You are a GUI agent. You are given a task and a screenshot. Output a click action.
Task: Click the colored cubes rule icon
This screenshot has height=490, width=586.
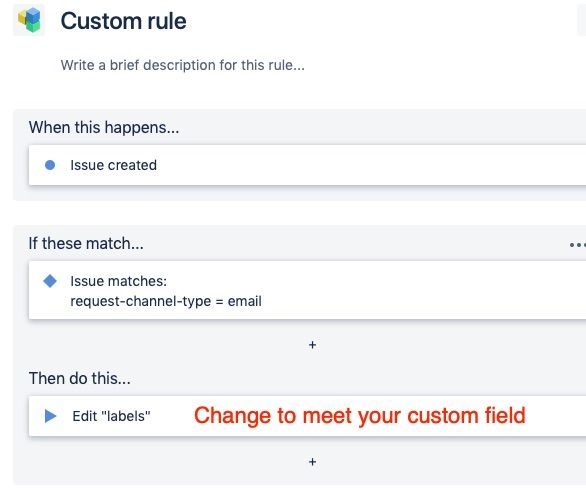(x=29, y=20)
